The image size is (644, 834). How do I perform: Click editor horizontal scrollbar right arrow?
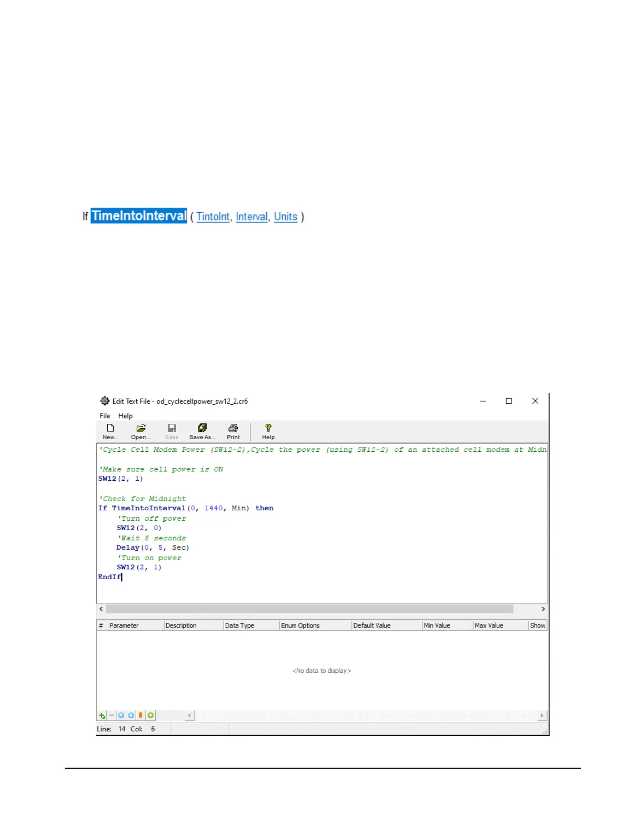[543, 609]
